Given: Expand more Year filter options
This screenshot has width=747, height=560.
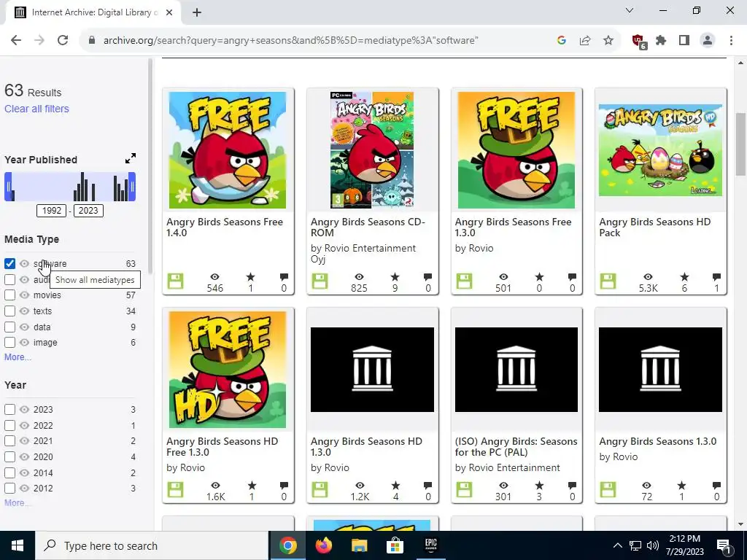Looking at the screenshot, I should pyautogui.click(x=18, y=503).
